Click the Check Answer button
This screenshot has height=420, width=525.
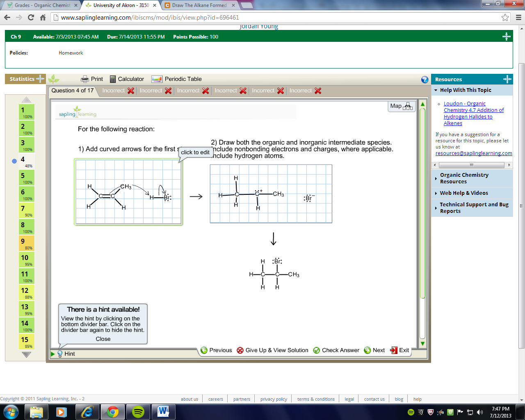pos(336,350)
